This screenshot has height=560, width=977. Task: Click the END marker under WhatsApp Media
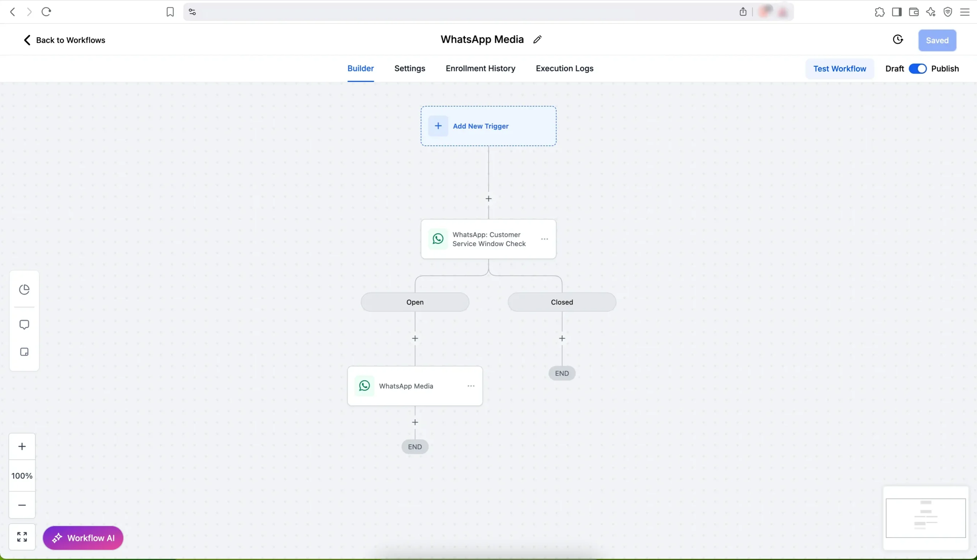click(x=415, y=447)
